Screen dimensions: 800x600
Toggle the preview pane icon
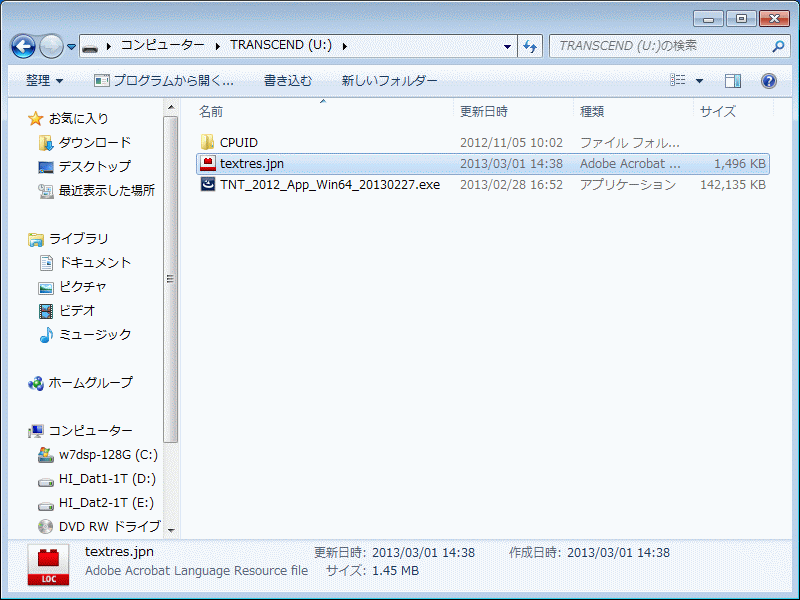(x=733, y=81)
